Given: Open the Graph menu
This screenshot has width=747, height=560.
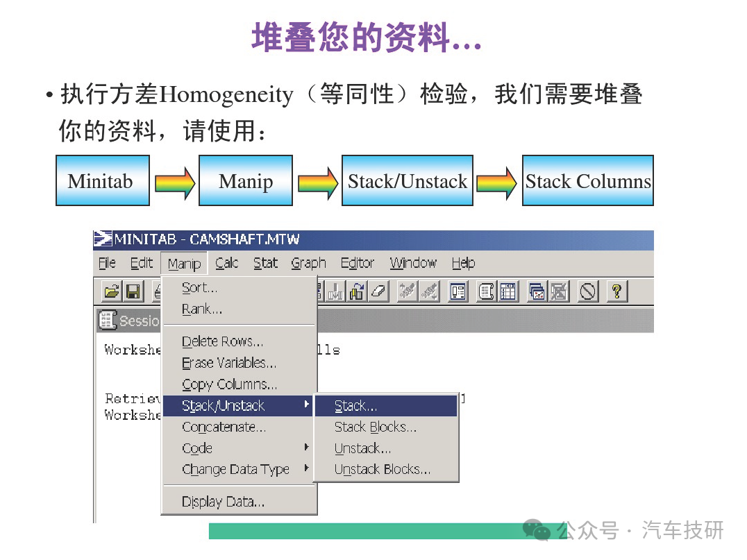Looking at the screenshot, I should [x=308, y=263].
